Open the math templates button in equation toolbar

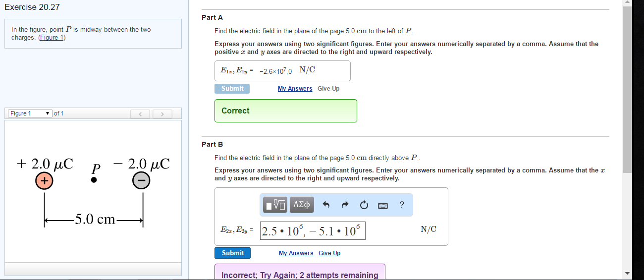tap(275, 205)
